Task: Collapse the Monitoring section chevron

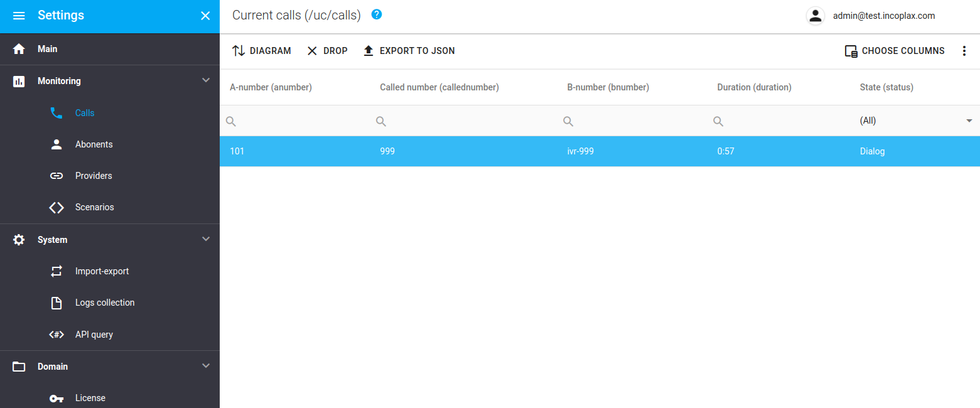Action: click(205, 80)
